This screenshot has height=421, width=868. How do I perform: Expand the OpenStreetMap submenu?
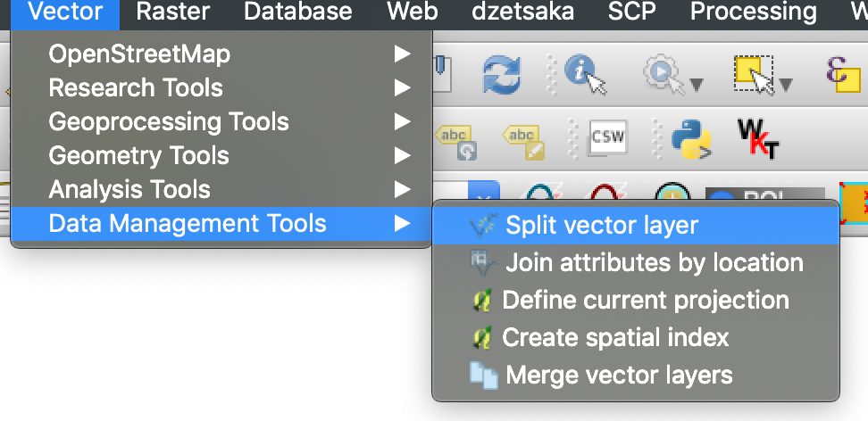point(221,54)
